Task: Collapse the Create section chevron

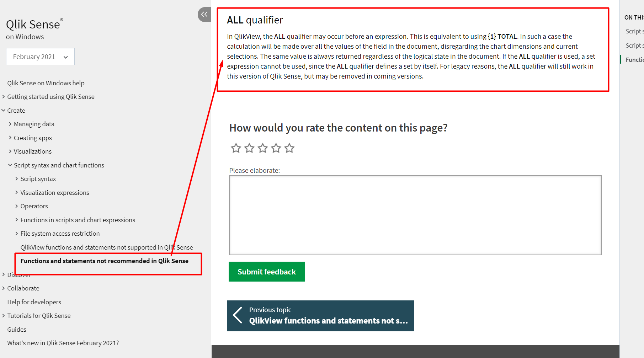Action: point(4,110)
